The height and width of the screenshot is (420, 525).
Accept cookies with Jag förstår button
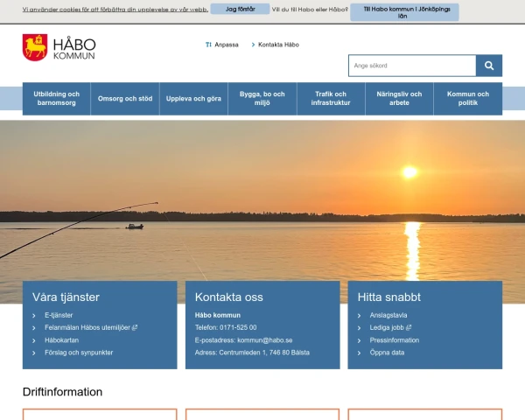240,9
